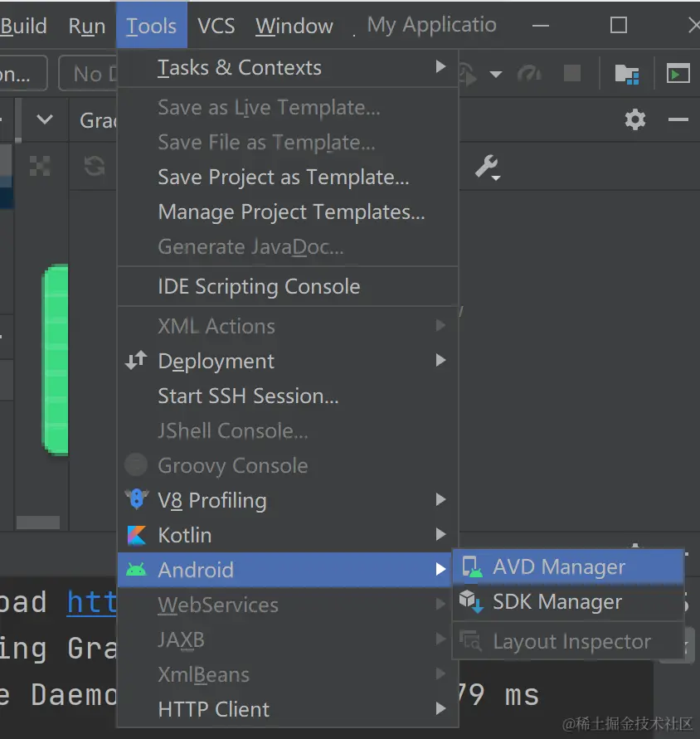The image size is (700, 739).
Task: Click the Gradle refresh sync icon
Action: 95,167
